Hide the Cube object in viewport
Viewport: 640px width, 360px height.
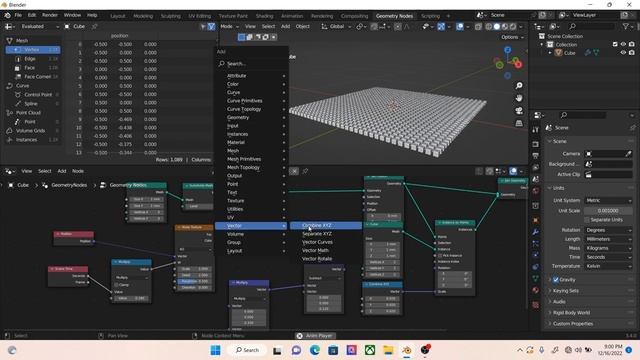(623, 53)
